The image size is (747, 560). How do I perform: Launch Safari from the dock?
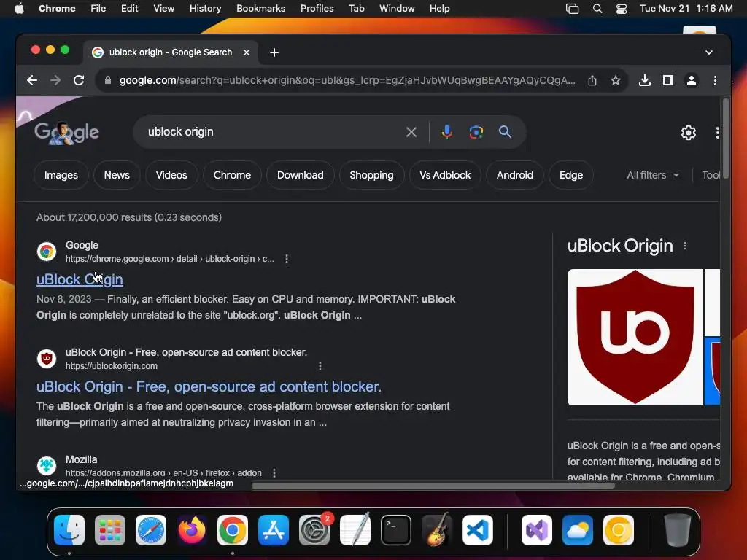click(150, 530)
